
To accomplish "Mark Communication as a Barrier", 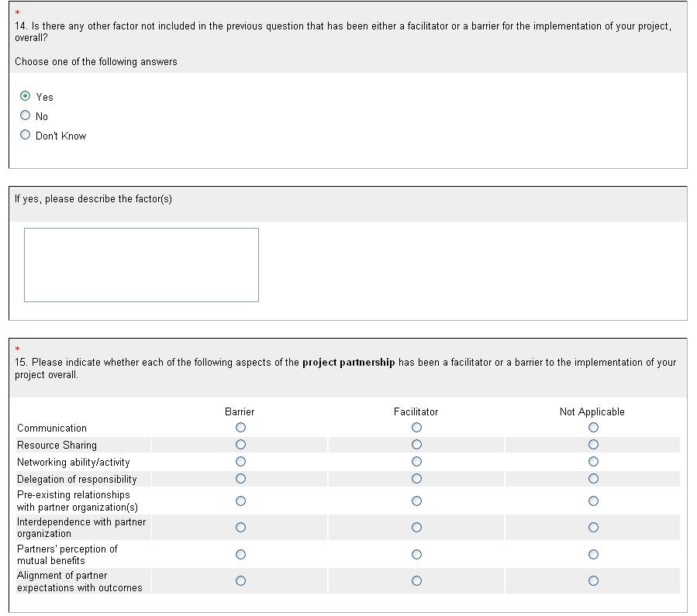I will 240,428.
